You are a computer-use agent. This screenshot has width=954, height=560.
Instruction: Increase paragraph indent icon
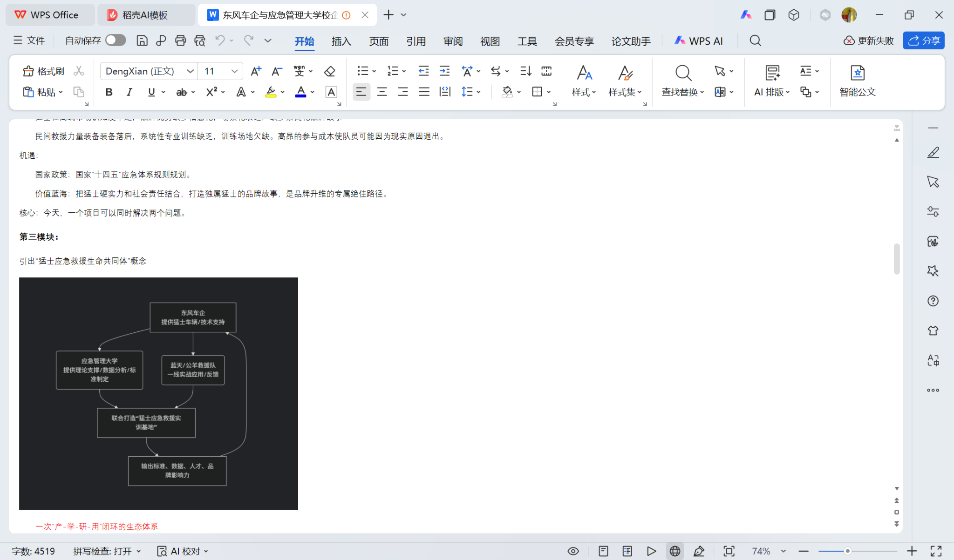(445, 71)
